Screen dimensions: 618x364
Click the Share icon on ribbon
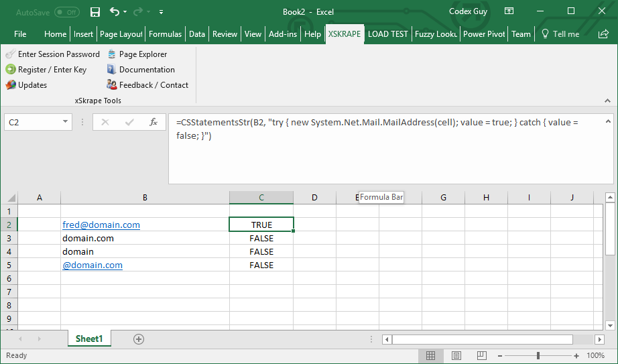click(x=603, y=34)
